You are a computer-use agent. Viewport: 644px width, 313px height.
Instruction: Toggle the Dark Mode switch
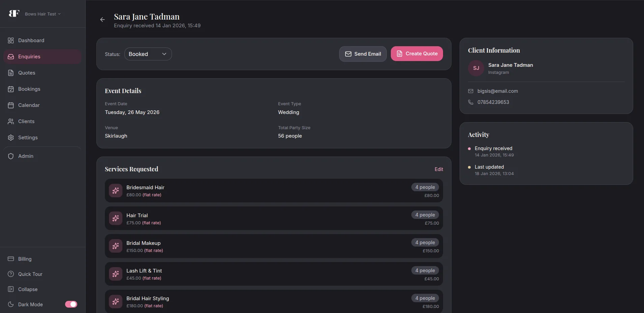[71, 304]
